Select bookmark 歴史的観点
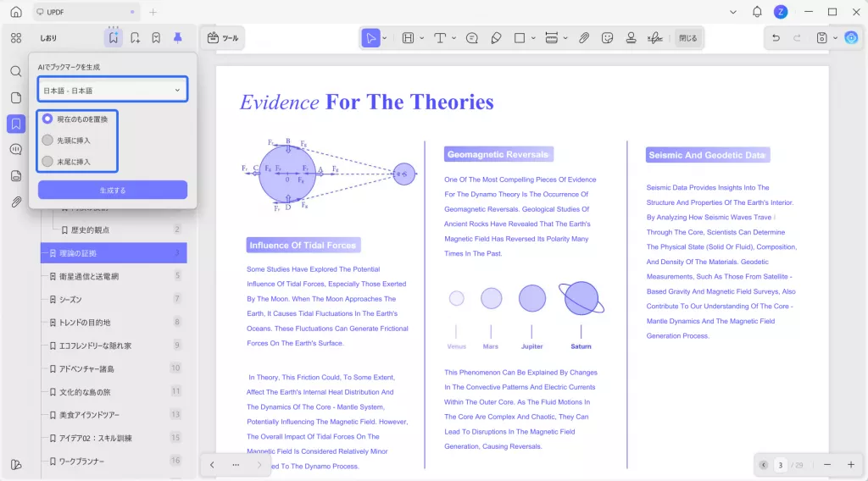Screen dimensions: 868x481 tap(90, 229)
